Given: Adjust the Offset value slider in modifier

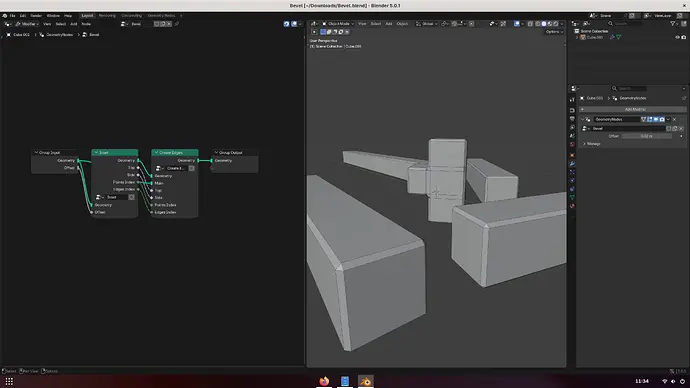Looking at the screenshot, I should pos(646,136).
